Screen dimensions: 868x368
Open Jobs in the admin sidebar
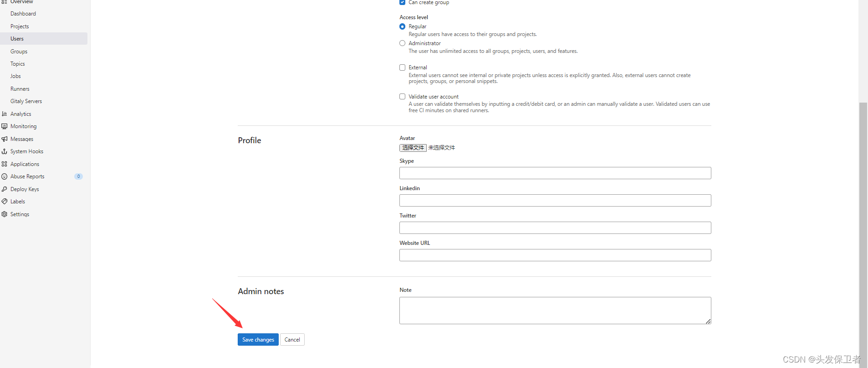tap(44, 76)
